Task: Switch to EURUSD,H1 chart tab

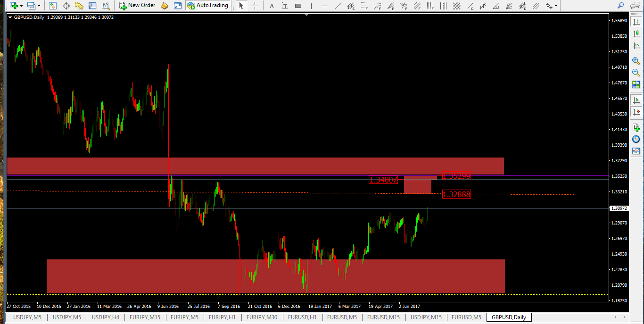Action: click(302, 317)
